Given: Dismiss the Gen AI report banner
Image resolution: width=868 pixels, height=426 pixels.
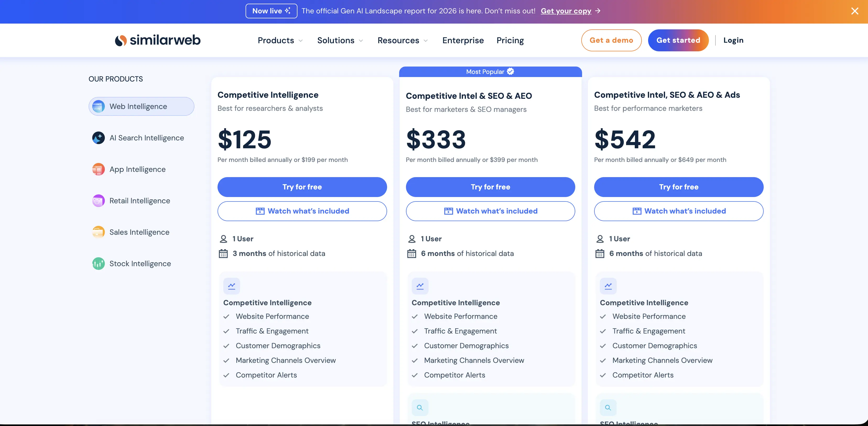Looking at the screenshot, I should pos(855,11).
